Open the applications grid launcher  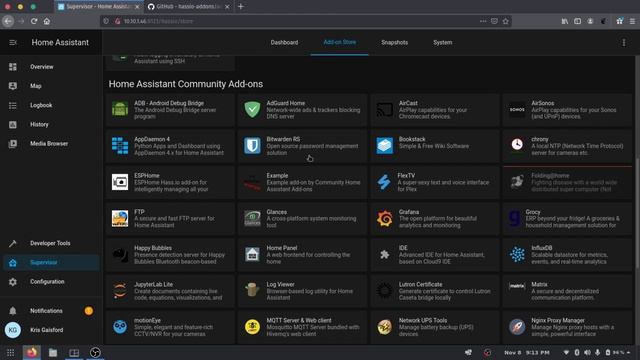pyautogui.click(x=10, y=352)
